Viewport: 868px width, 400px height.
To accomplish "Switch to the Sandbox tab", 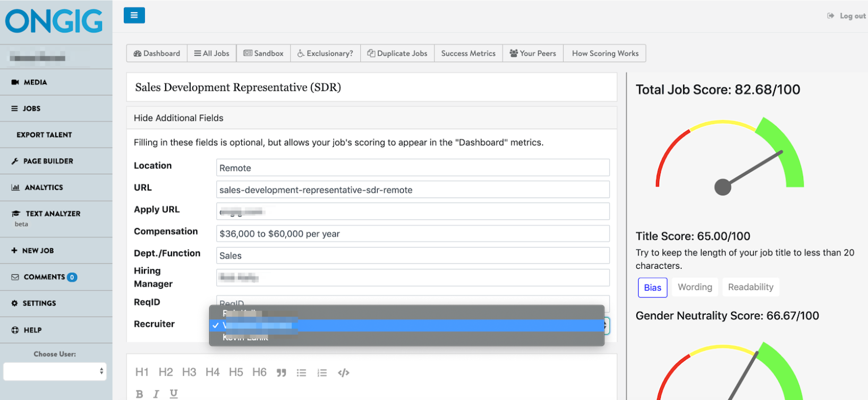I will pyautogui.click(x=263, y=53).
